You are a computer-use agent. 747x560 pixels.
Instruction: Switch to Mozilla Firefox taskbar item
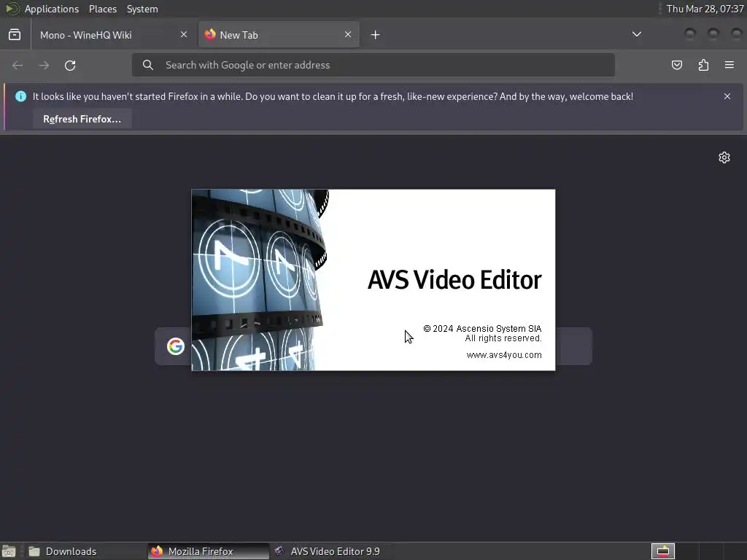[x=208, y=551]
